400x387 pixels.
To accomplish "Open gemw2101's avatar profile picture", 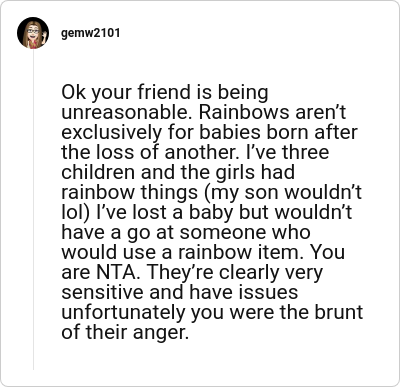I will (33, 33).
